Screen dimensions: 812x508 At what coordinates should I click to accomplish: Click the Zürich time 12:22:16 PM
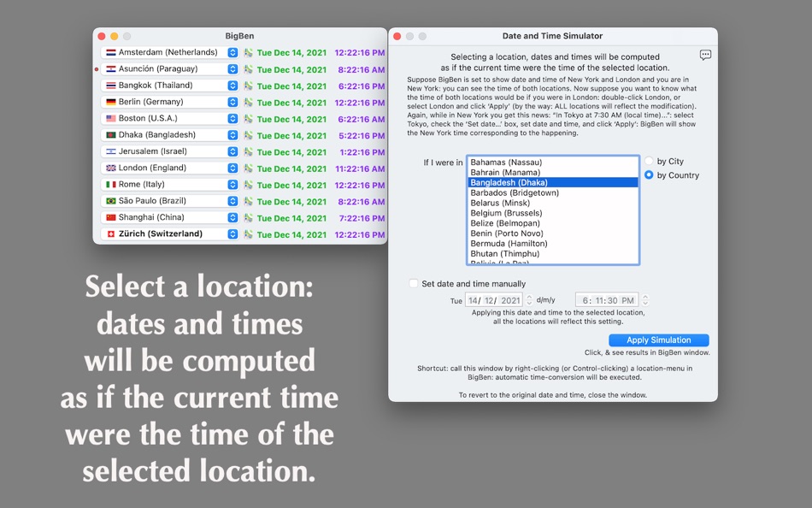(x=359, y=234)
